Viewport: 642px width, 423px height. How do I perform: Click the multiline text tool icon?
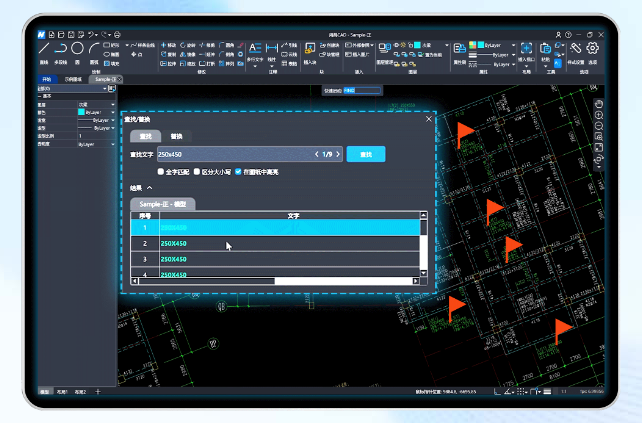pos(255,48)
